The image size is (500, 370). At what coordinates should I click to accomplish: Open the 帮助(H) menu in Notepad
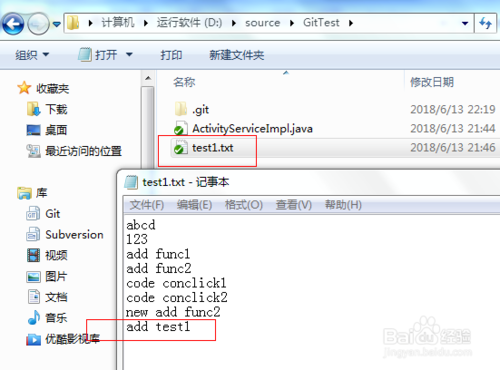pyautogui.click(x=343, y=205)
